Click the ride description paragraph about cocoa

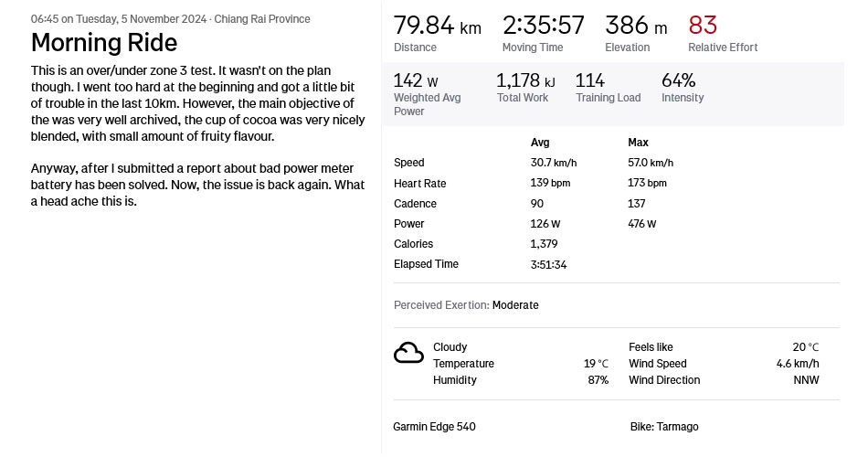tap(197, 103)
